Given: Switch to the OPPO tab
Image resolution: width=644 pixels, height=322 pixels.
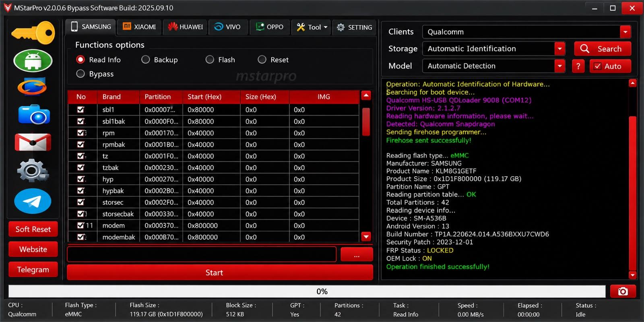Looking at the screenshot, I should 269,27.
